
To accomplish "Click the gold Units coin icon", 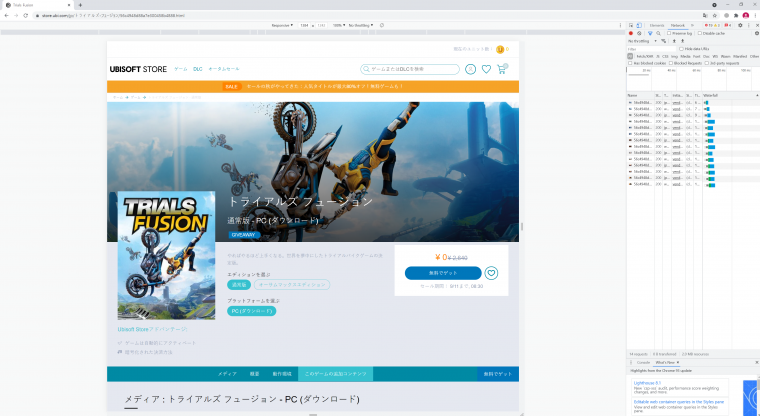I will pyautogui.click(x=500, y=49).
